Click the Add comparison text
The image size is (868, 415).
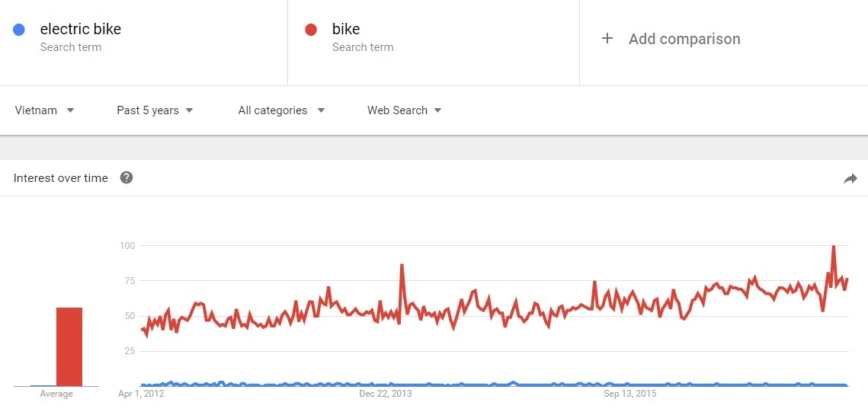click(x=684, y=39)
